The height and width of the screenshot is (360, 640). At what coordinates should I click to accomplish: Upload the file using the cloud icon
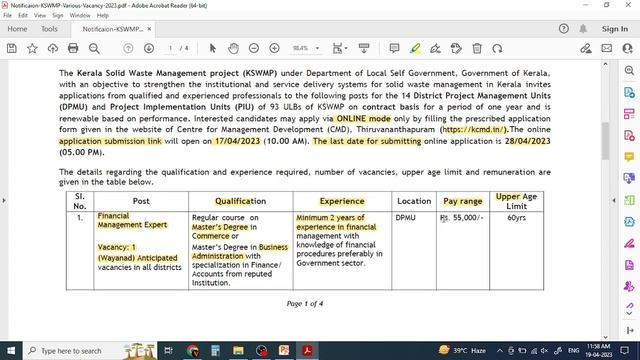53,49
